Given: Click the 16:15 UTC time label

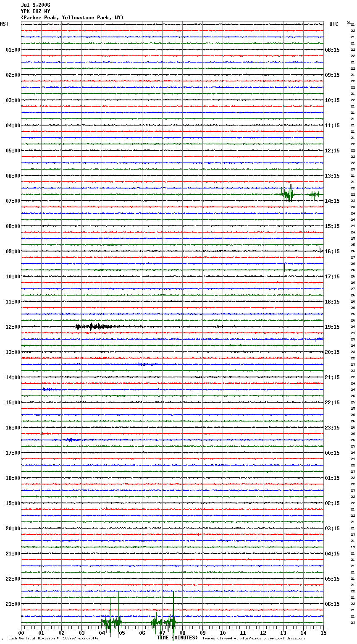Looking at the screenshot, I should click(x=332, y=251).
